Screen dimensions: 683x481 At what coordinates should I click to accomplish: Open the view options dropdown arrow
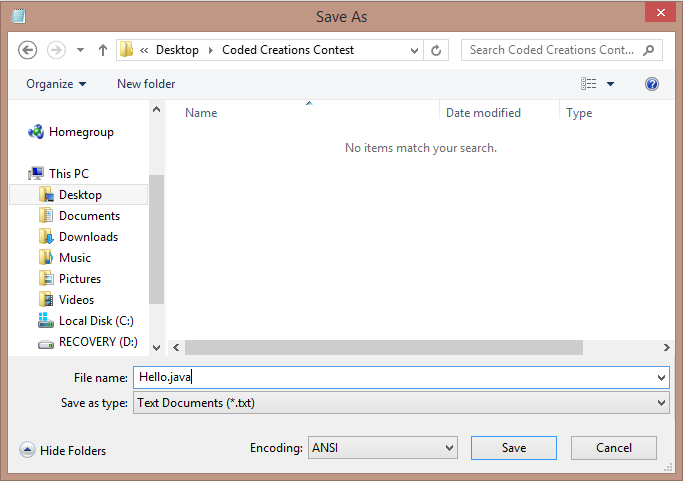click(x=611, y=84)
